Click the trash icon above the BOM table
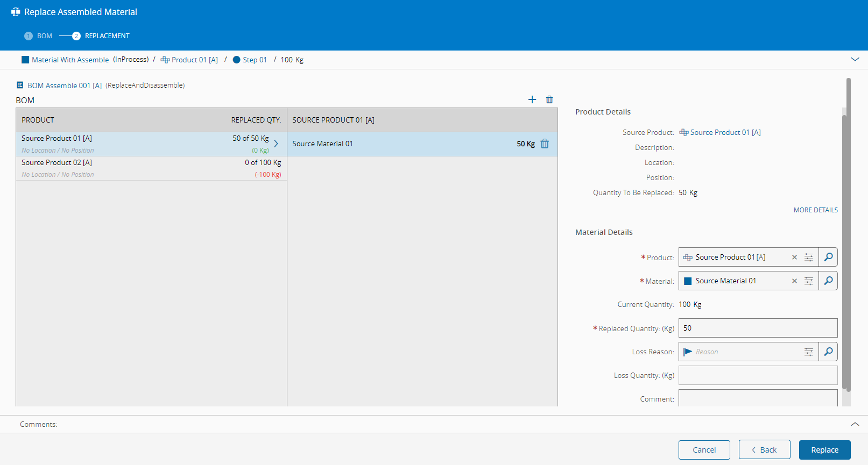The width and height of the screenshot is (868, 465). click(x=549, y=99)
